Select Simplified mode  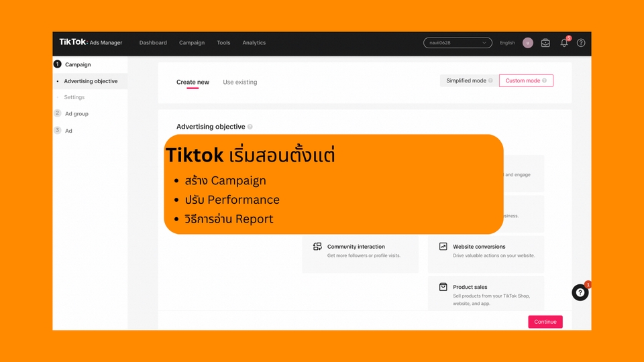tap(469, 80)
